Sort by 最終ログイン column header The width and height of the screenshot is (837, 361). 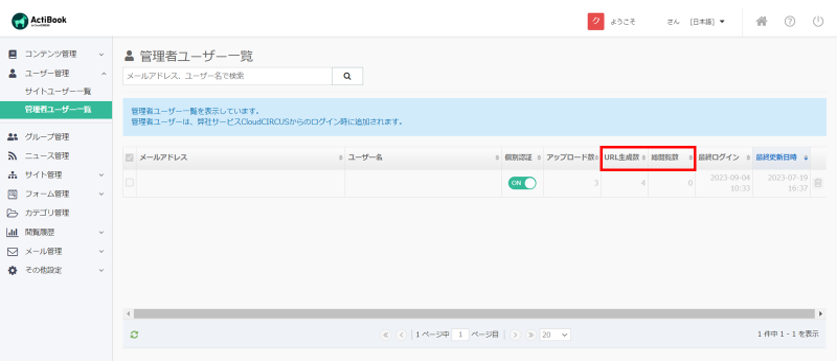pos(724,158)
